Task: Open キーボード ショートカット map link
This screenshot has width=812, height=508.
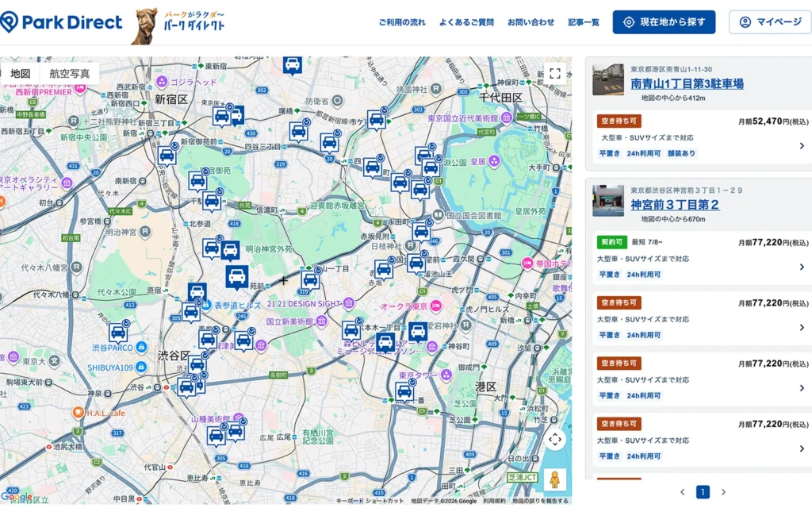Action: tap(370, 501)
